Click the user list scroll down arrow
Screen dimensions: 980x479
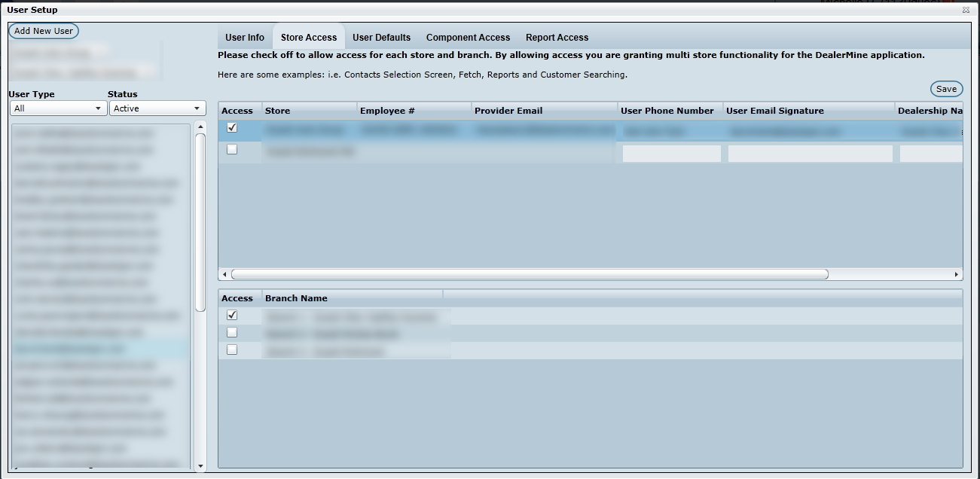pyautogui.click(x=200, y=466)
